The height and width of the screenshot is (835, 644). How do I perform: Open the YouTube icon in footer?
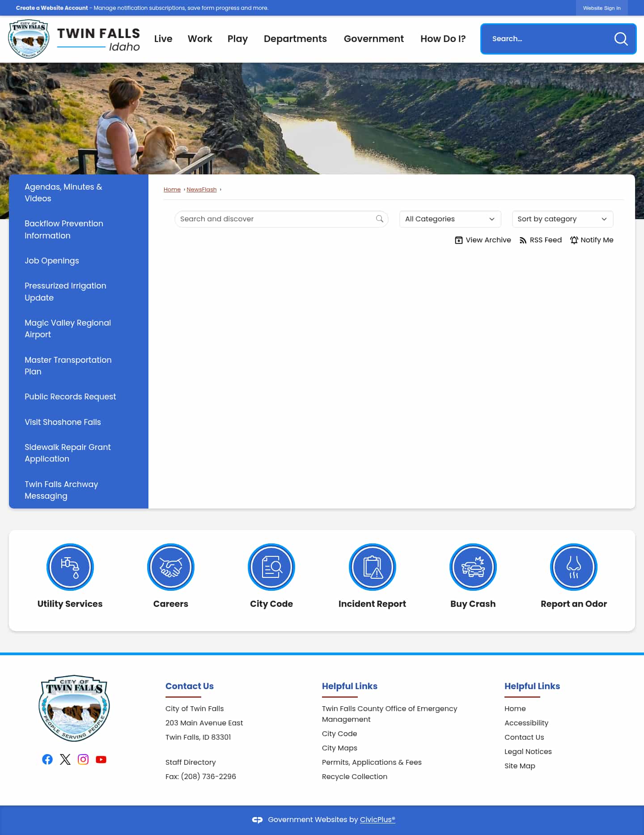point(101,759)
